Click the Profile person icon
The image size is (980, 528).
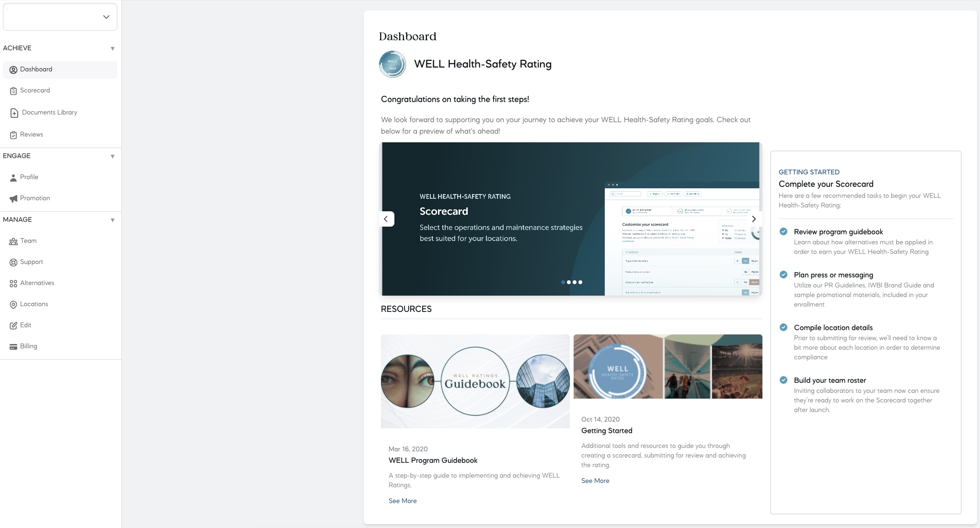[x=13, y=178]
